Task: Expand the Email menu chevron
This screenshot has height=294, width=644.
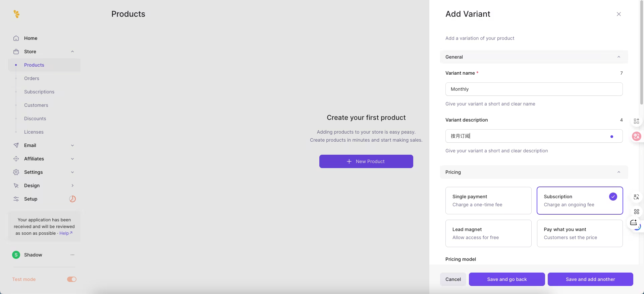Action: (x=72, y=145)
